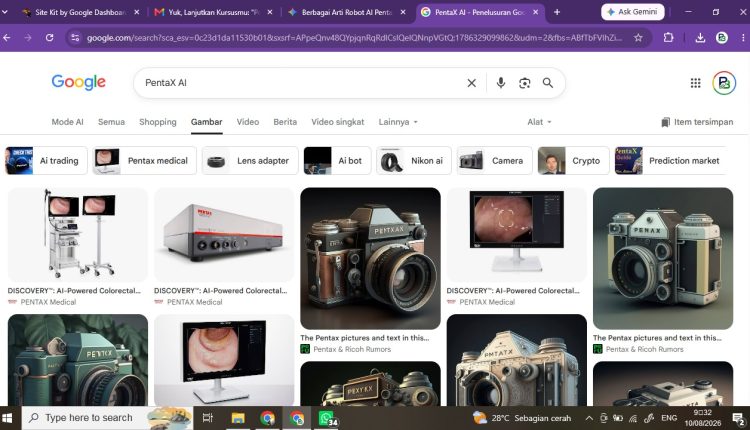750x430 pixels.
Task: Bookmark this page with star icon
Action: click(x=638, y=37)
